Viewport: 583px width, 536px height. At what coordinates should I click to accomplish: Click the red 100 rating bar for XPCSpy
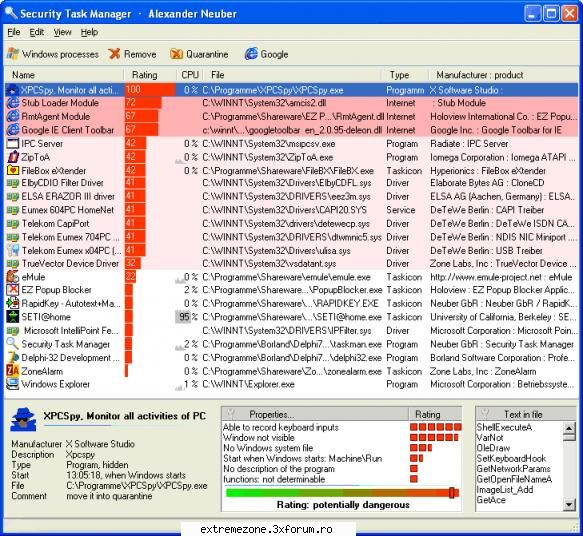tap(150, 90)
